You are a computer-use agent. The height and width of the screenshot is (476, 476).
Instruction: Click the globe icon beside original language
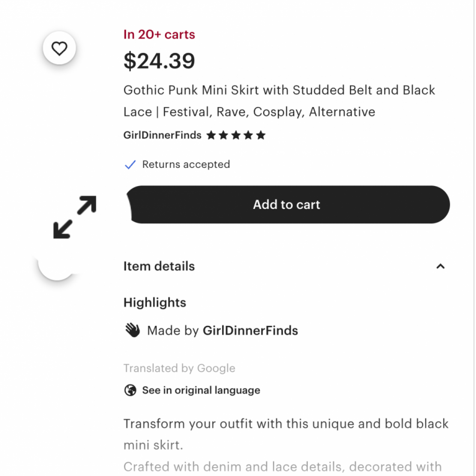pyautogui.click(x=130, y=390)
